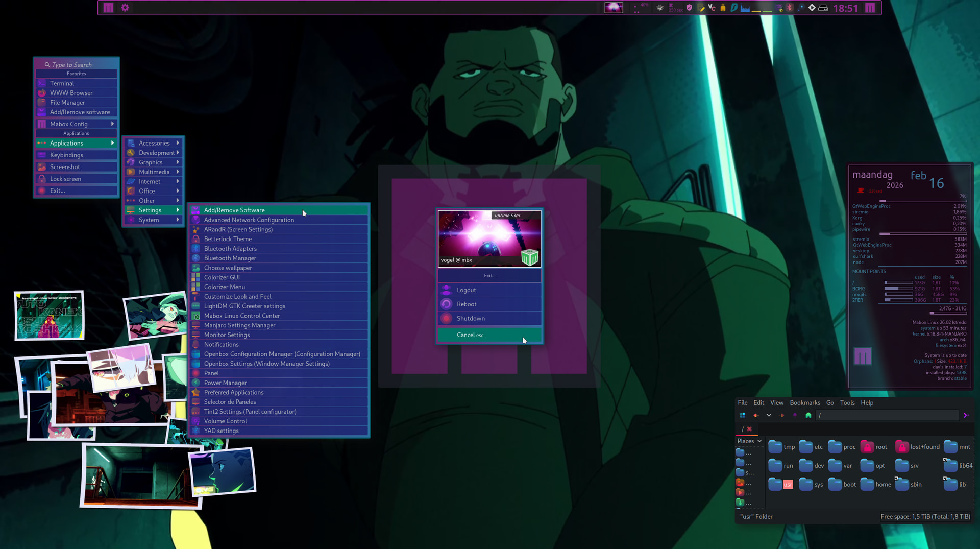Expand the Places side pane dropdown

pyautogui.click(x=749, y=441)
